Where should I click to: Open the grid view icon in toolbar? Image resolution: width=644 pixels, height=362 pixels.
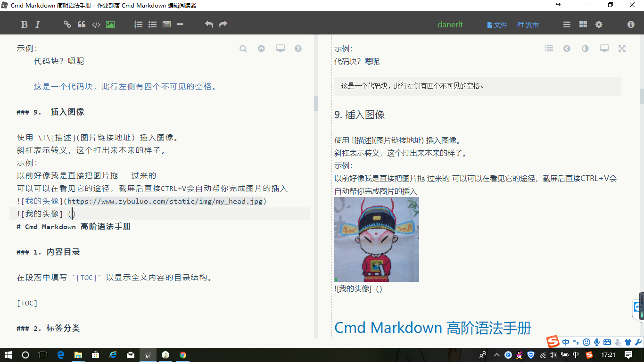(x=583, y=25)
